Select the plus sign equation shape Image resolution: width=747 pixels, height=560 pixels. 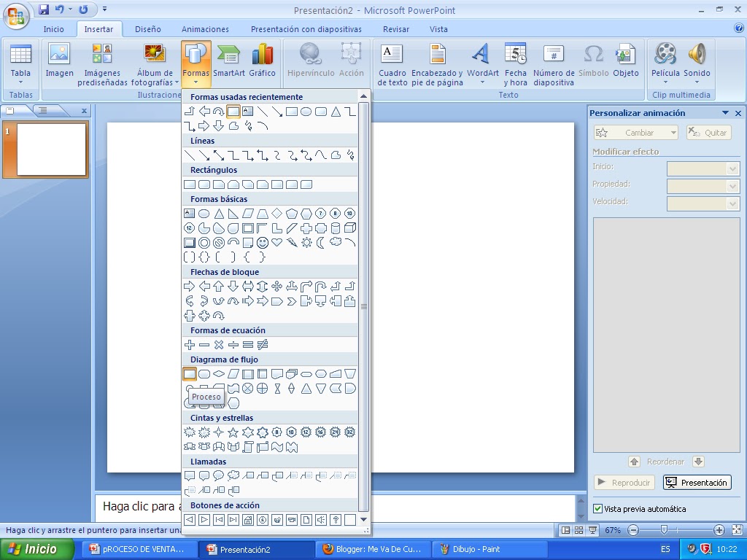click(x=190, y=345)
